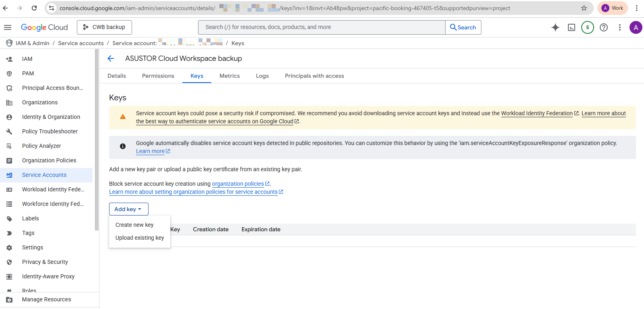The width and height of the screenshot is (644, 309).
Task: Click the sidebar vertical scrollbar
Action: [97, 140]
